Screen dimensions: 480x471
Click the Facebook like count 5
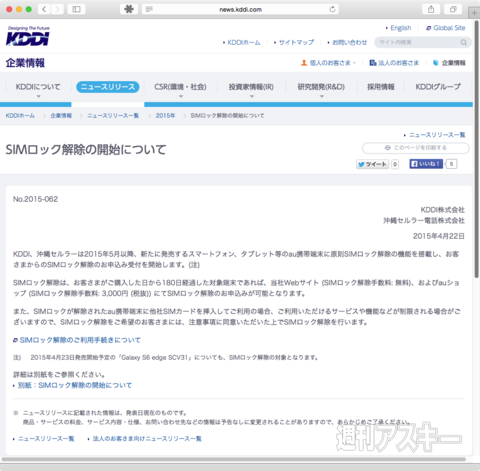pyautogui.click(x=451, y=164)
